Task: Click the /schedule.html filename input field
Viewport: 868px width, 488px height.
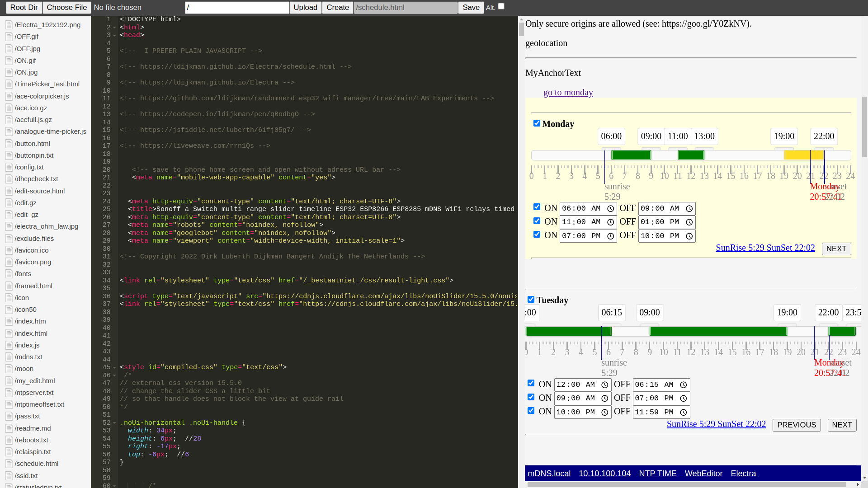Action: (x=405, y=8)
